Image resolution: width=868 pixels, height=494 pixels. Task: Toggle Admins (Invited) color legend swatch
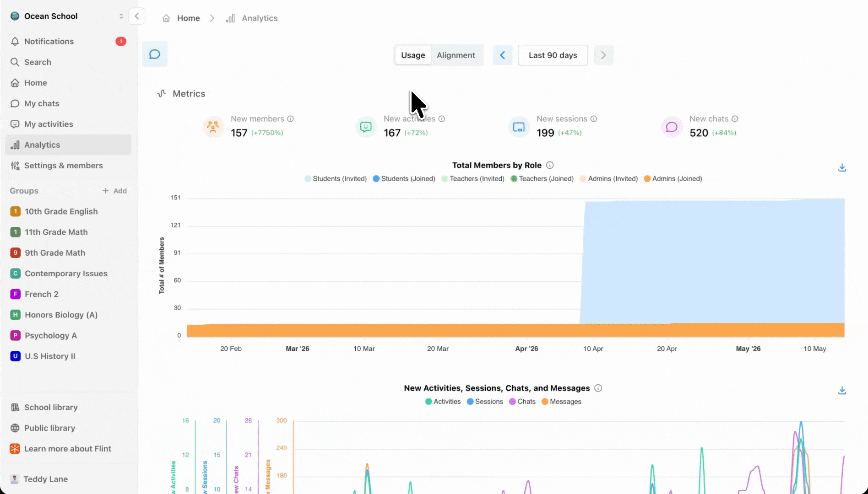point(583,179)
